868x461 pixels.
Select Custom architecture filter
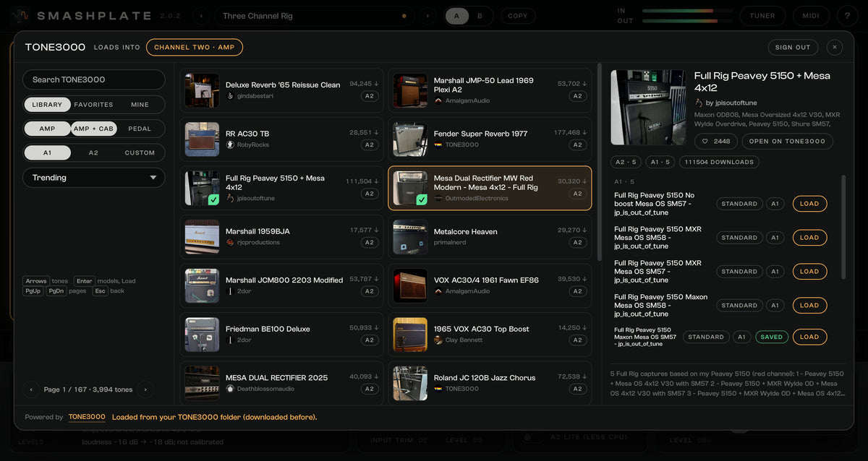(x=140, y=152)
